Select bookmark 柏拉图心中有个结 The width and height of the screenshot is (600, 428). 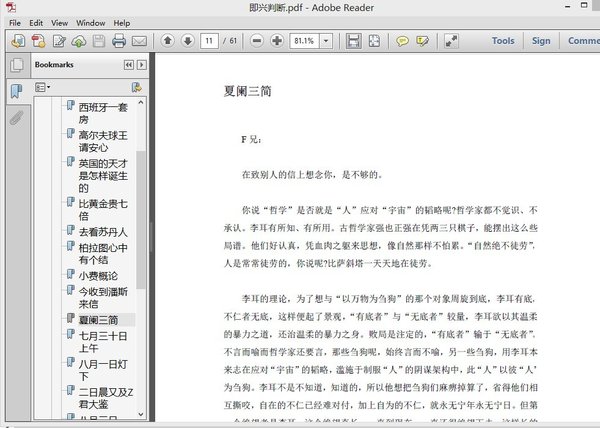(x=103, y=254)
